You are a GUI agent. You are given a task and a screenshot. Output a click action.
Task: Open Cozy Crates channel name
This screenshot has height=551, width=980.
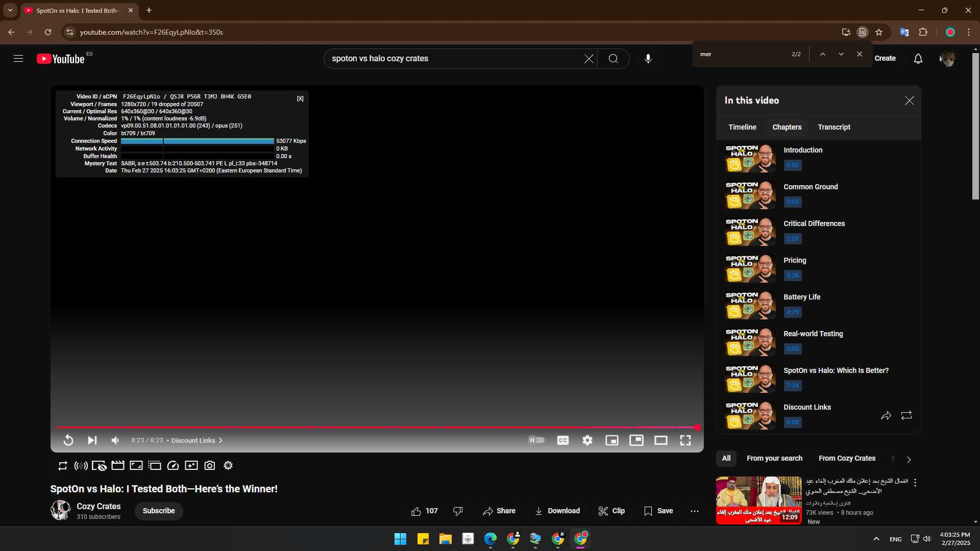pos(99,507)
